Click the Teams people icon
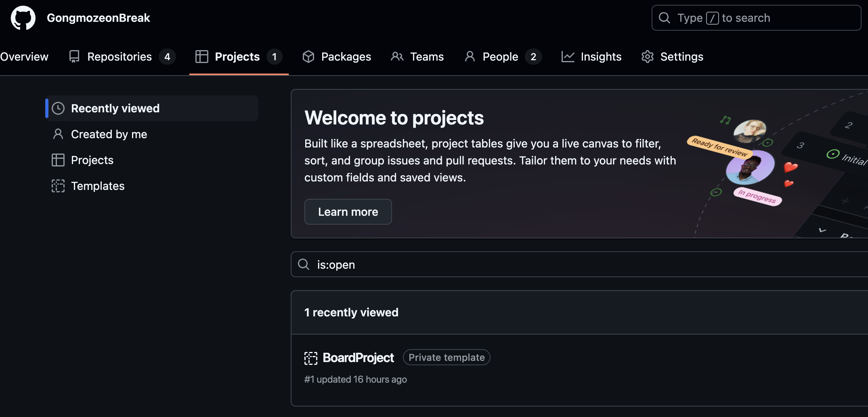 click(397, 57)
